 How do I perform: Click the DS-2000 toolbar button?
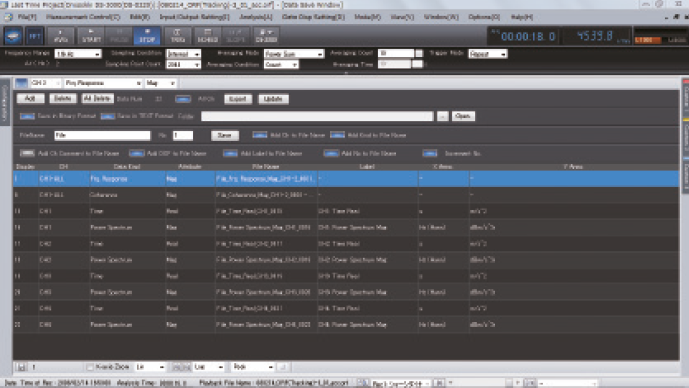tap(266, 36)
